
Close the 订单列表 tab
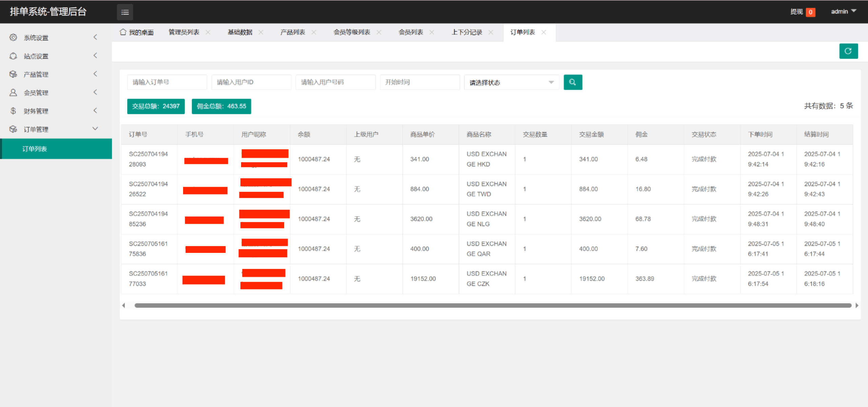point(544,32)
